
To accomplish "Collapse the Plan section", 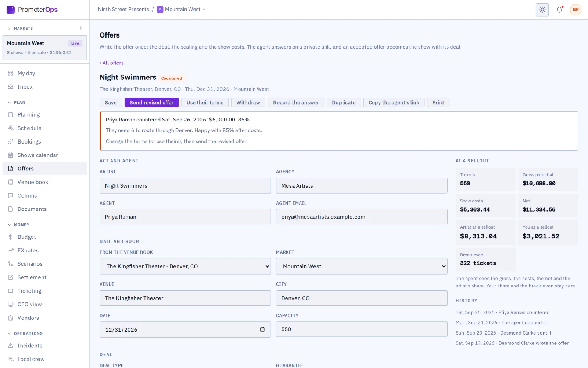I will point(10,103).
